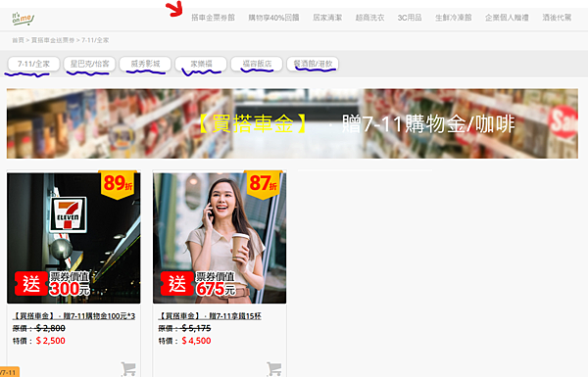Open the 贈7-11拿鐵15杯 product title

coord(210,316)
